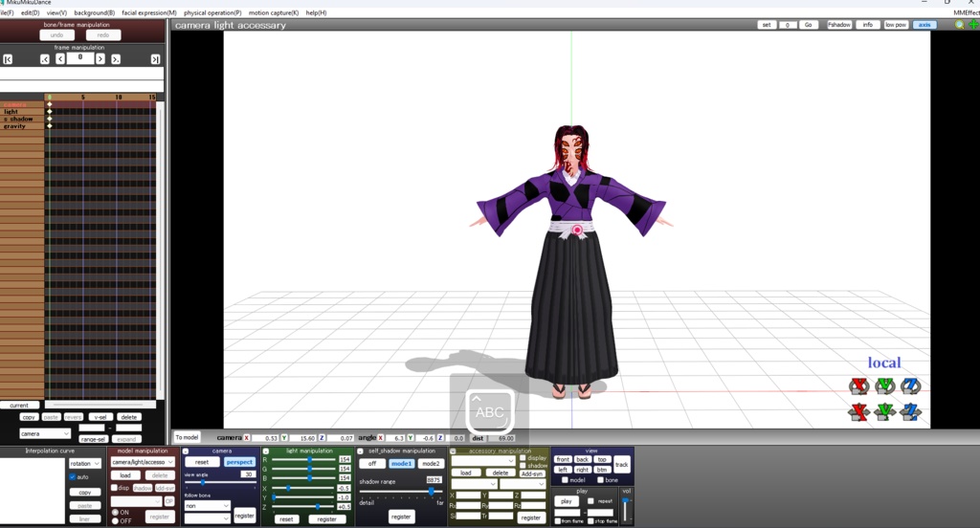Collapse the camera panel
The height and width of the screenshot is (528, 980).
click(x=186, y=451)
